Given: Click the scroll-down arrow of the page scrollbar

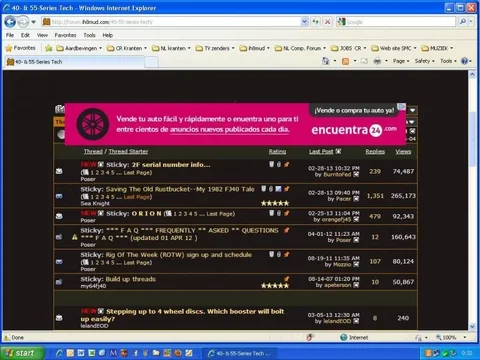Looking at the screenshot, I should 472,326.
